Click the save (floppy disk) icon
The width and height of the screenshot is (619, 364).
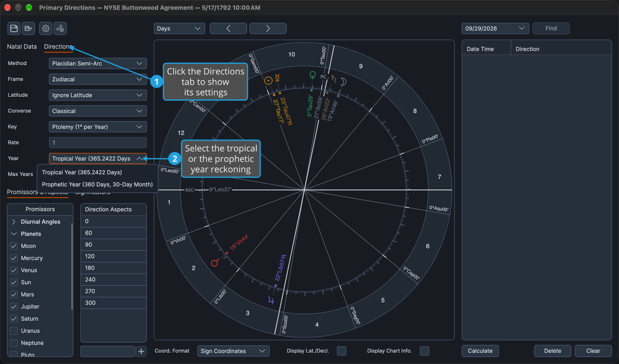pos(14,28)
